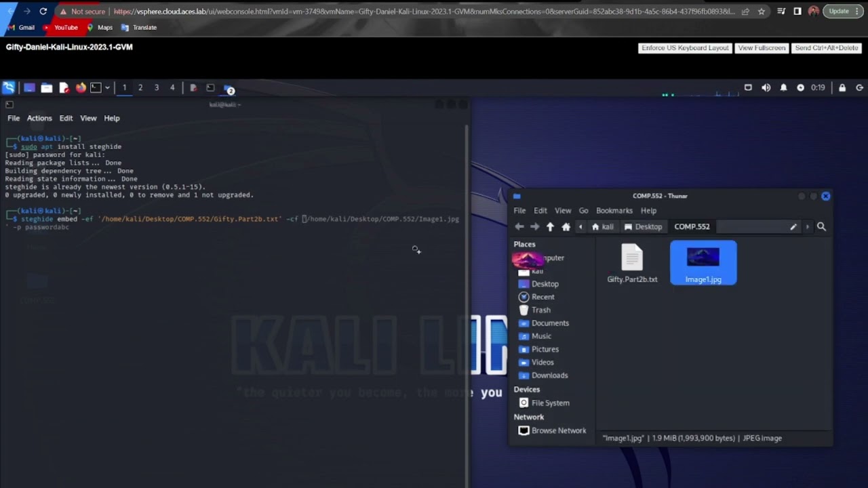This screenshot has width=868, height=488.
Task: Click the COMP.552 path segment in Thunar
Action: pyautogui.click(x=692, y=226)
